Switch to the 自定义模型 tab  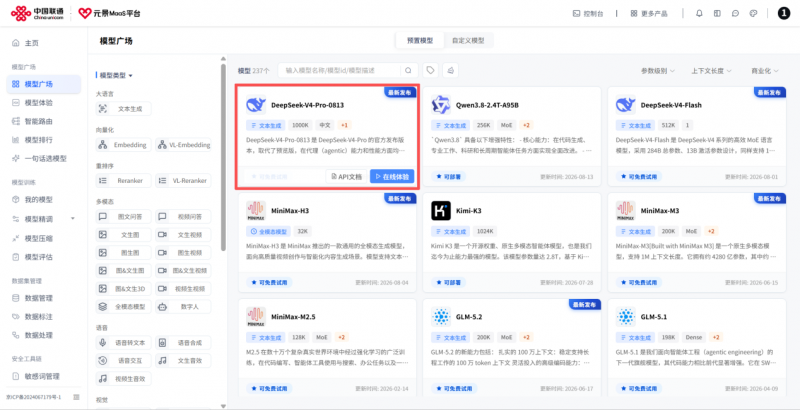[x=468, y=40]
